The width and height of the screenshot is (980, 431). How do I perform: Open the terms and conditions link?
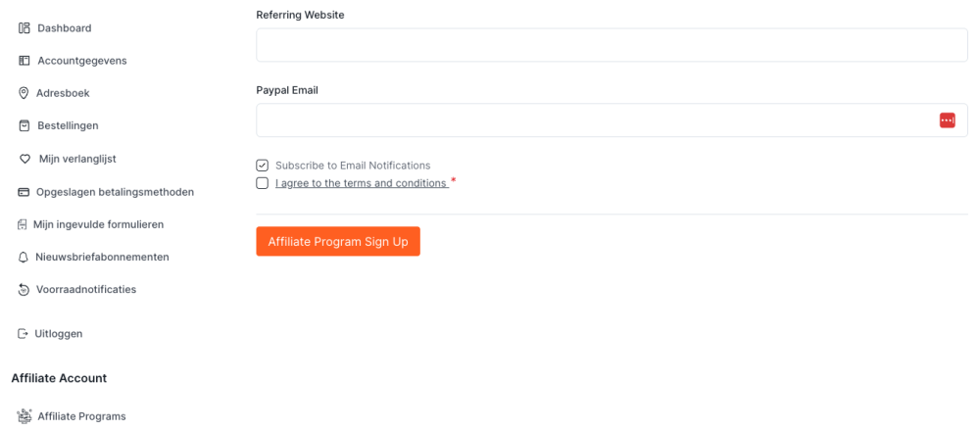(x=361, y=183)
